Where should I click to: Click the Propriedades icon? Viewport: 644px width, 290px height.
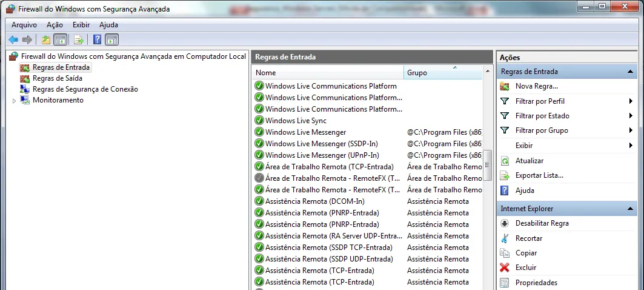[505, 283]
